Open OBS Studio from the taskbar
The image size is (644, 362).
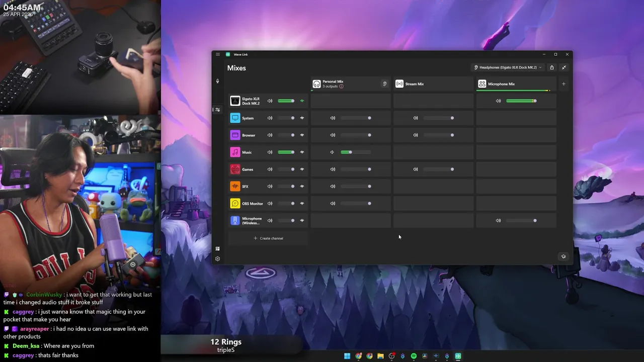coord(391,356)
